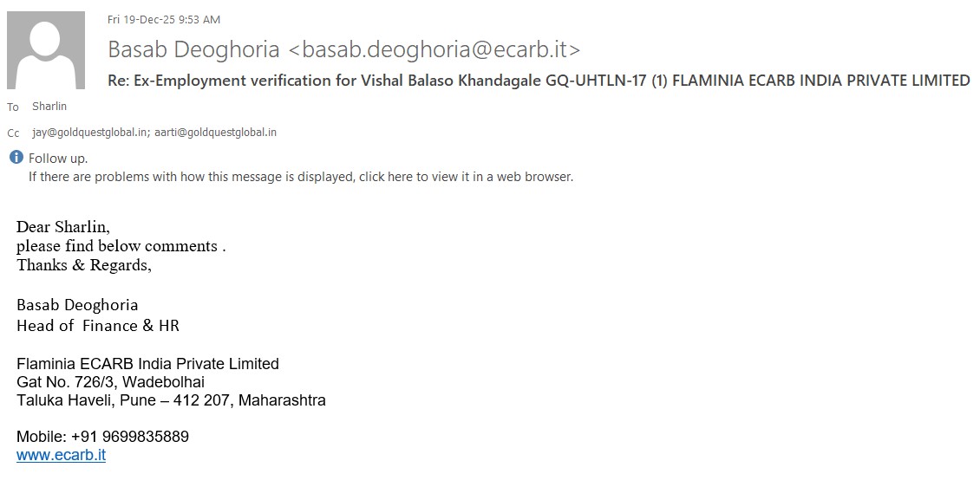Select recipient Sharlin in the To field
Screen dimensions: 980x487
49,107
